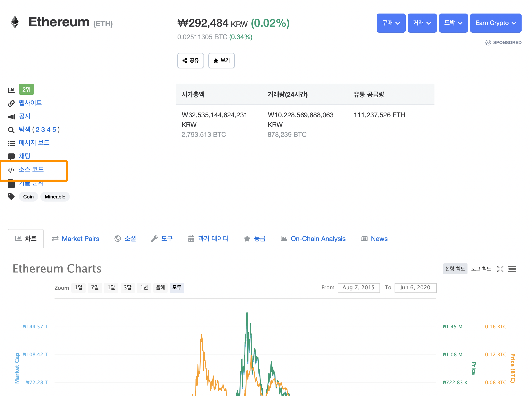Click the ₩292,484 price value
532x396 pixels.
pos(203,23)
